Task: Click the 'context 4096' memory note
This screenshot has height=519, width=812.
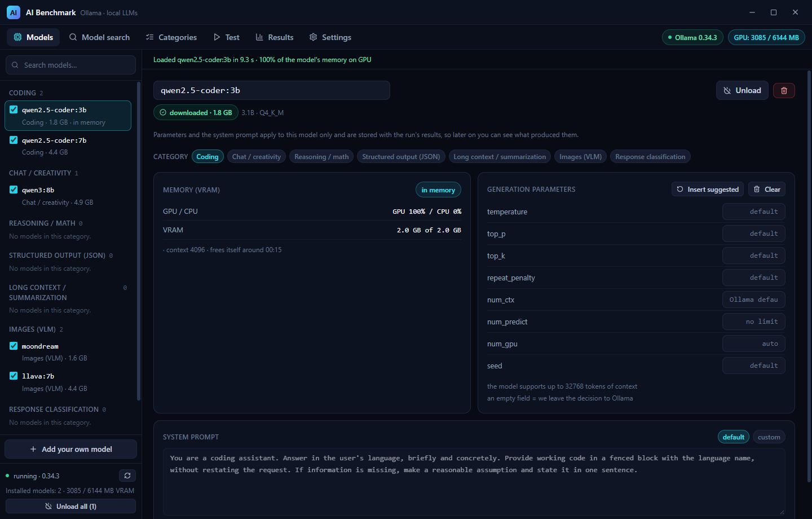Action: point(222,250)
